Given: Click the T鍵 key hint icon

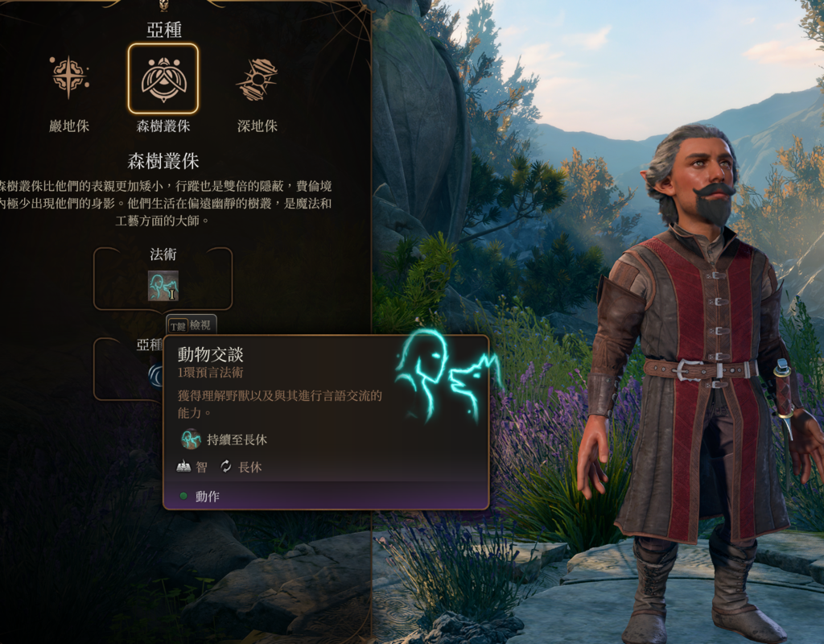Looking at the screenshot, I should (x=178, y=326).
